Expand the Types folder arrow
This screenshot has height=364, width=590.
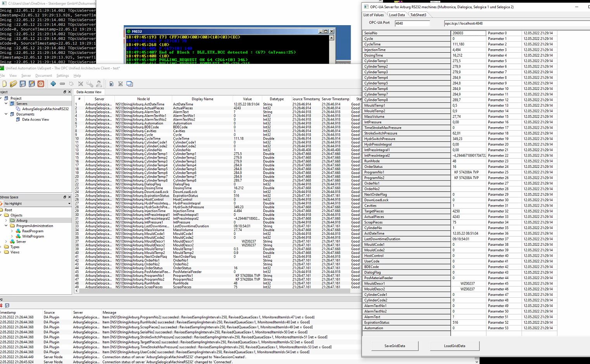(x=1, y=247)
